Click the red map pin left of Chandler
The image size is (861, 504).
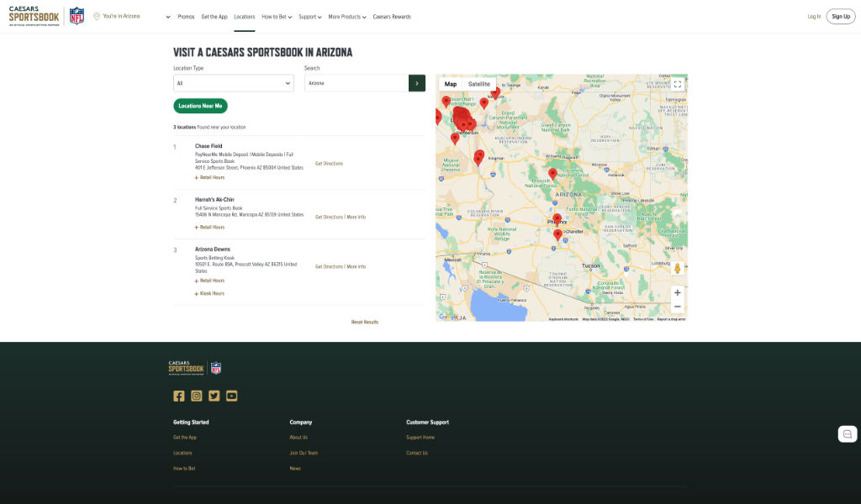click(558, 235)
